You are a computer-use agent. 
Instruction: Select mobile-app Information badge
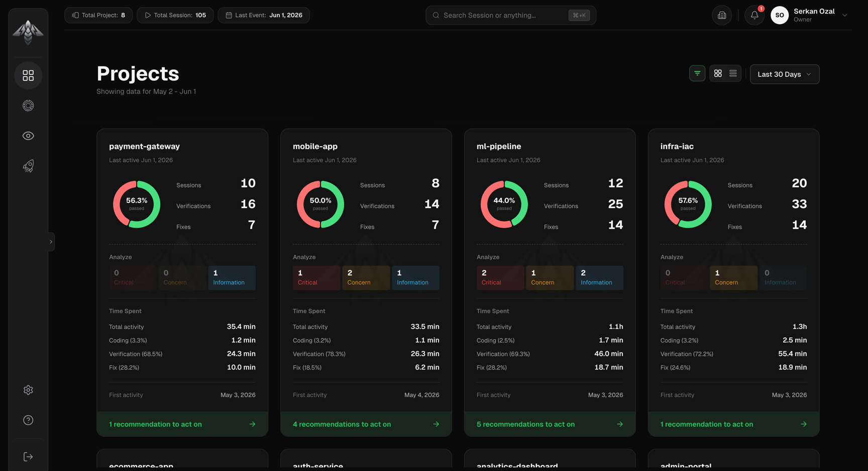coord(416,277)
